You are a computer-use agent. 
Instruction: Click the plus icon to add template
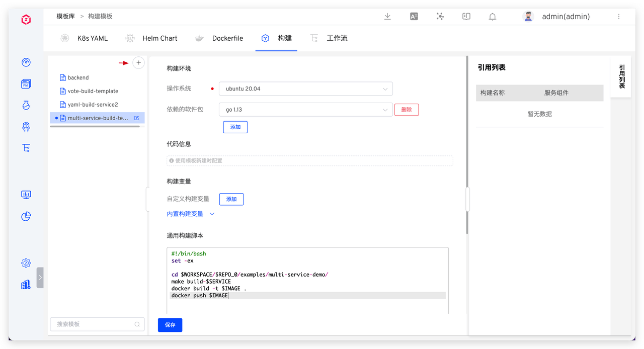point(138,63)
